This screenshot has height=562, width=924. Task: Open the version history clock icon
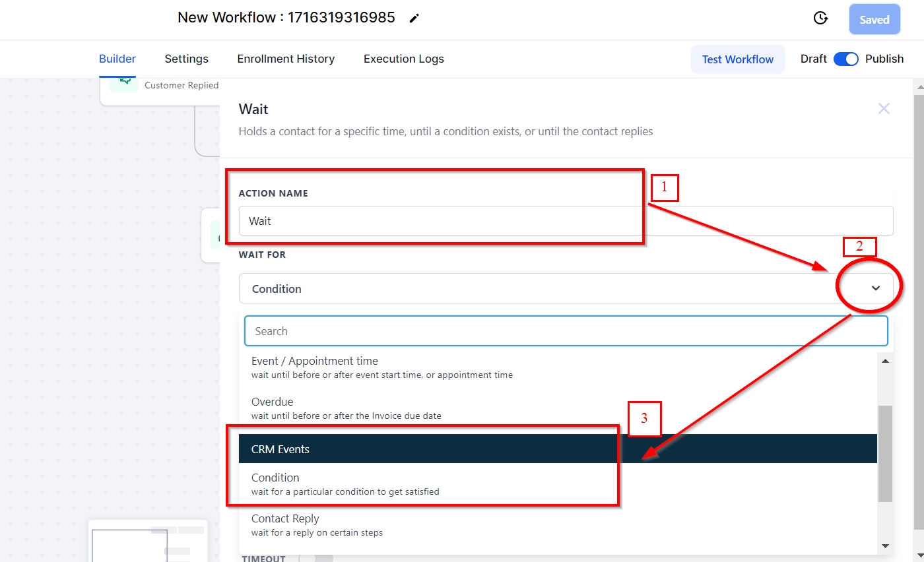pyautogui.click(x=820, y=18)
